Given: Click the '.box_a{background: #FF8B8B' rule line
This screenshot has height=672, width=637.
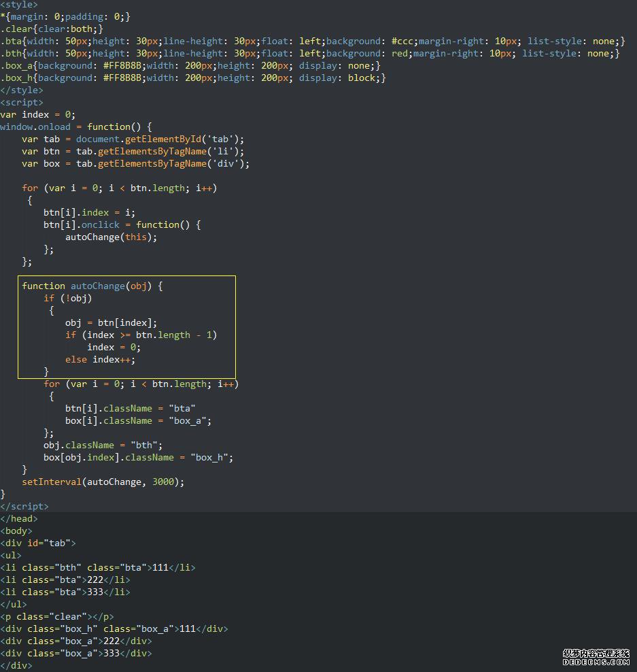Looking at the screenshot, I should click(190, 65).
